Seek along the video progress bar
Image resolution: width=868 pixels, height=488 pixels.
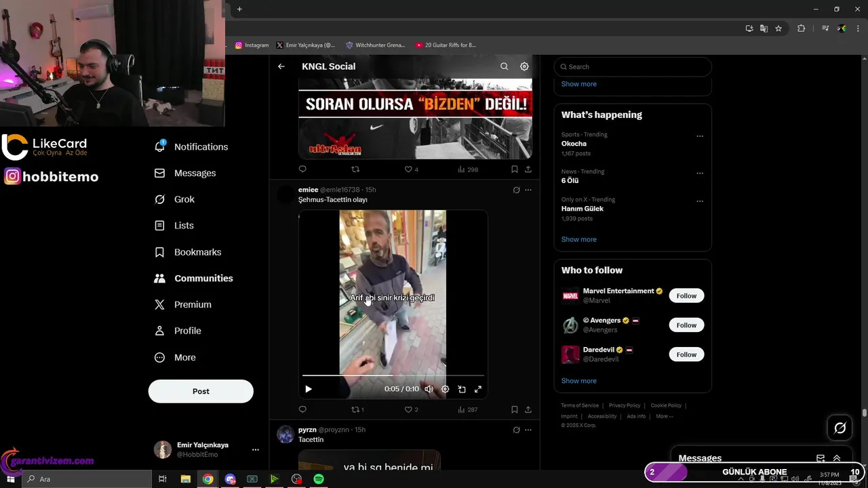point(393,375)
